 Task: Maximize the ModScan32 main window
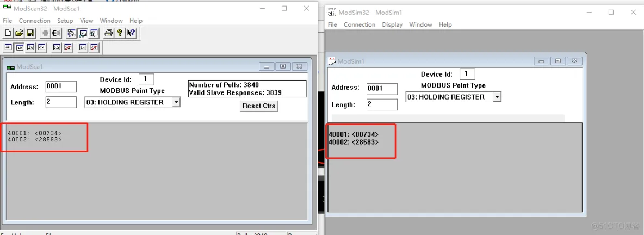pyautogui.click(x=284, y=8)
